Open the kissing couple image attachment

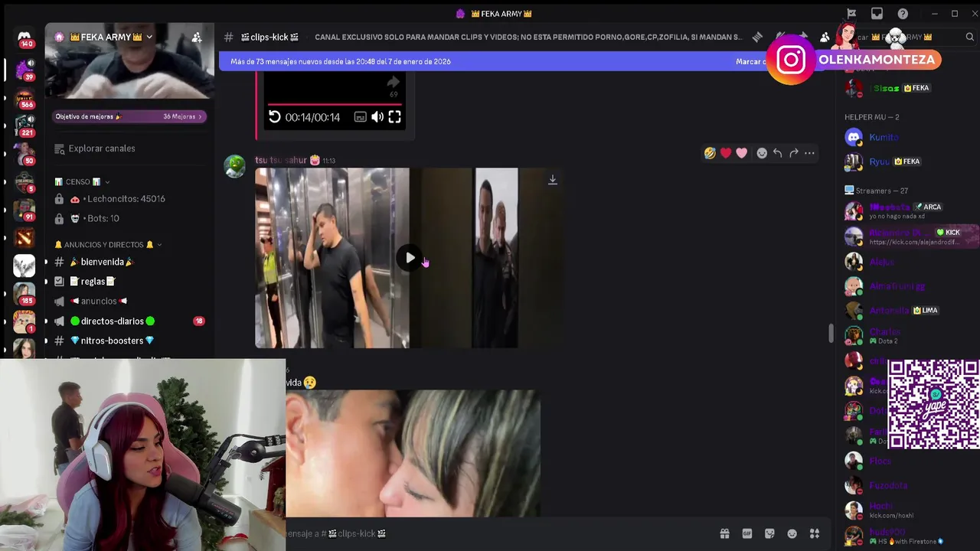pyautogui.click(x=413, y=453)
